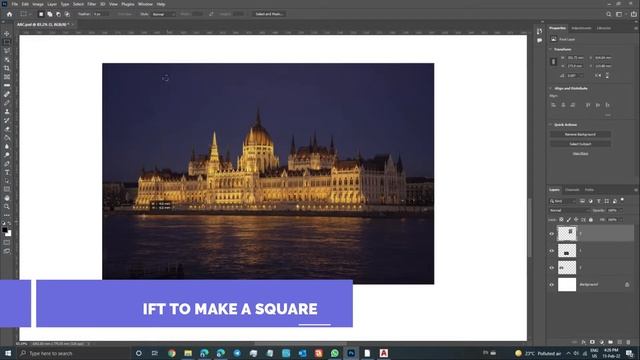
Task: Select the Zoom tool
Action: point(7,207)
